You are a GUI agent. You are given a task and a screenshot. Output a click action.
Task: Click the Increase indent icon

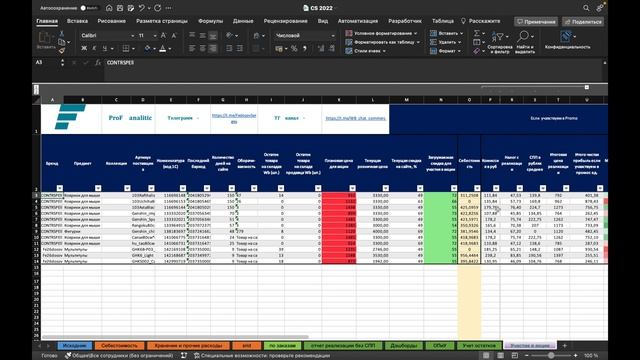tap(240, 49)
